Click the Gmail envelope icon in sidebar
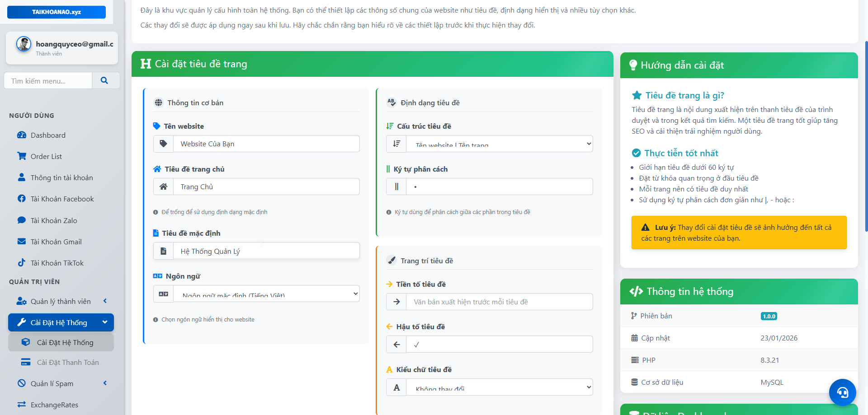868x415 pixels. 21,242
